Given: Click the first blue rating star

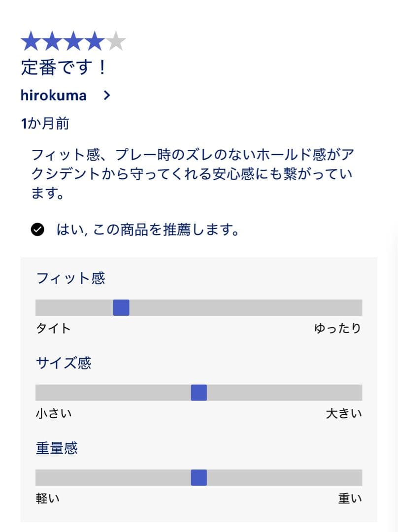Looking at the screenshot, I should (x=31, y=41).
